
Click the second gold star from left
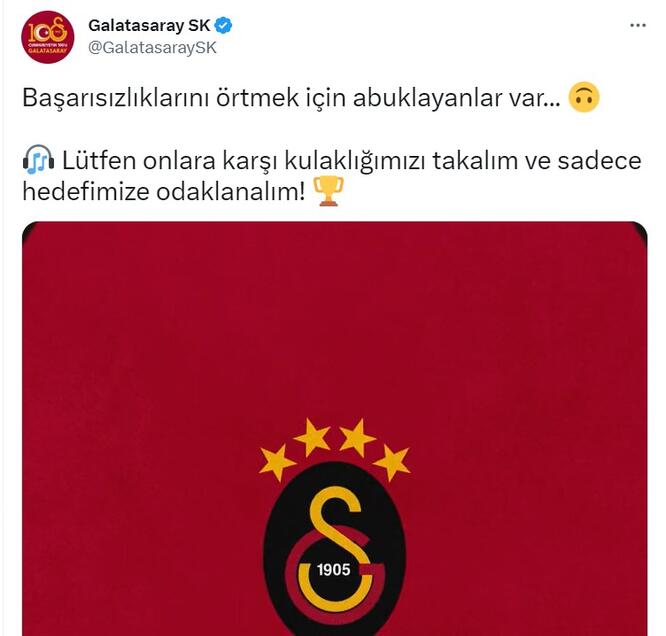pyautogui.click(x=312, y=438)
